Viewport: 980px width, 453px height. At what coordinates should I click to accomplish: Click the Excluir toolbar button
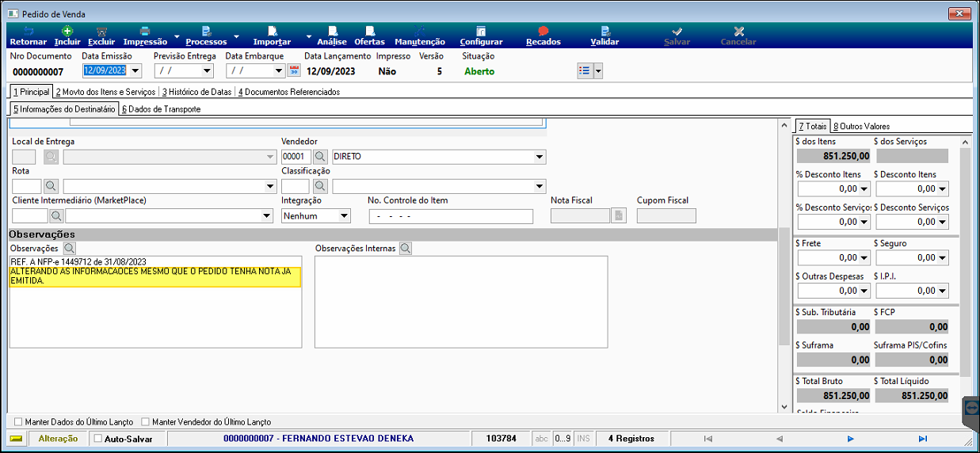pos(101,36)
